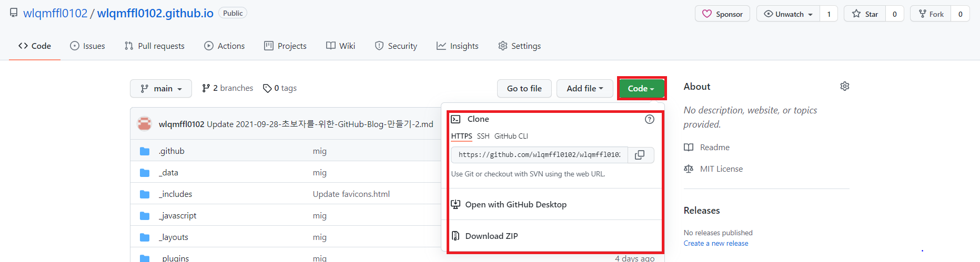Go to the Actions tab
Image resolution: width=980 pixels, height=262 pixels.
click(x=225, y=46)
